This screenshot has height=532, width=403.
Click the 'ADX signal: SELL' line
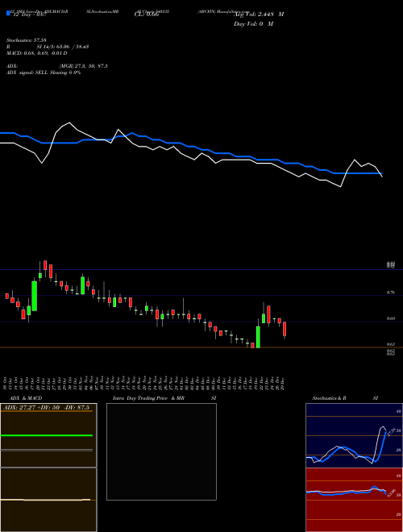coord(44,73)
